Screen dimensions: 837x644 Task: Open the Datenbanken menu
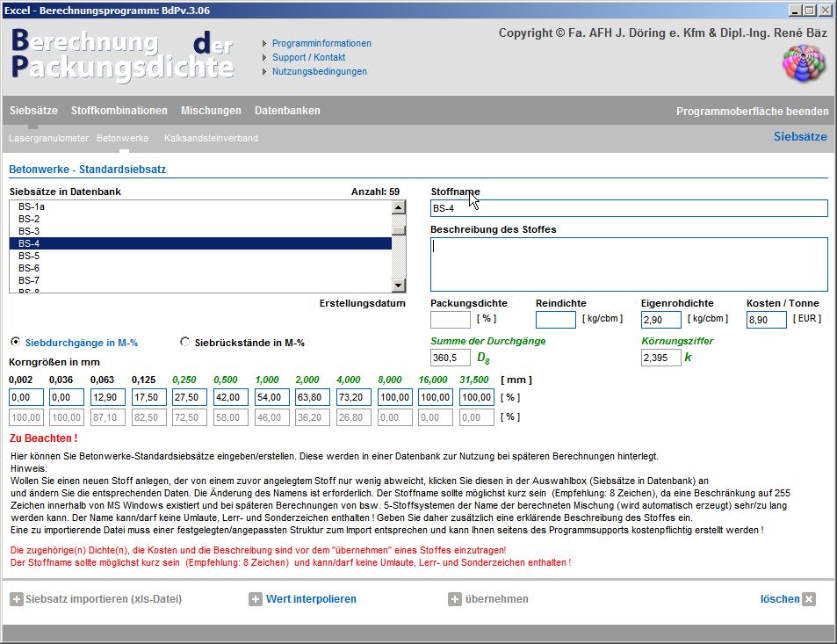tap(287, 111)
